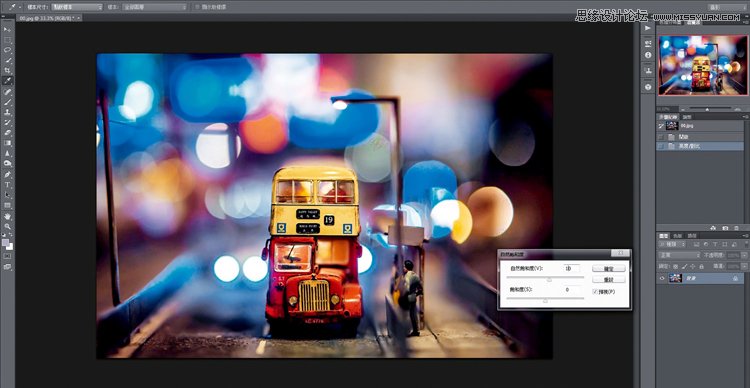Screen dimensions: 750x388
Task: Select the History Brush tool
Action: point(8,122)
